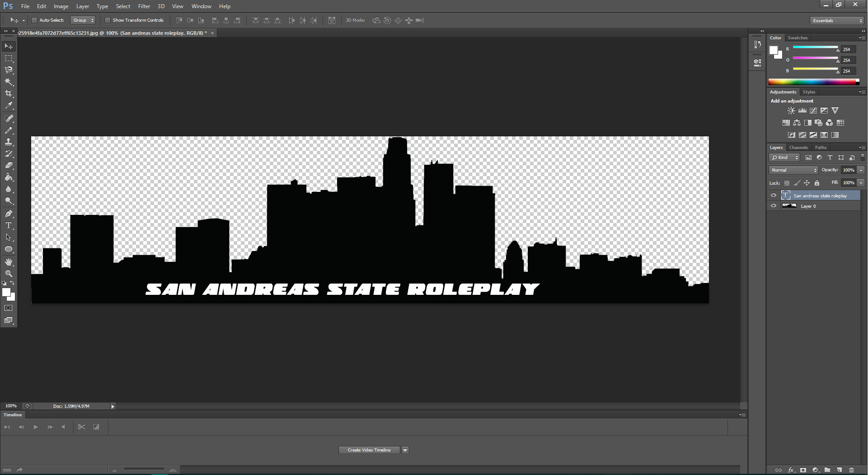Screen dimensions: 868x475
Task: Delete layer with trash icon
Action: (851, 470)
